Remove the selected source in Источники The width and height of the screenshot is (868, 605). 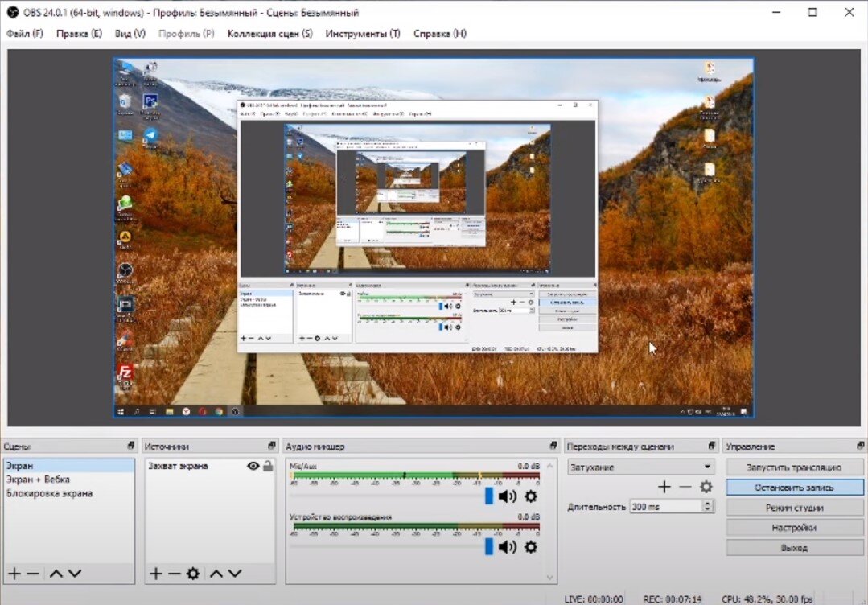click(x=175, y=574)
